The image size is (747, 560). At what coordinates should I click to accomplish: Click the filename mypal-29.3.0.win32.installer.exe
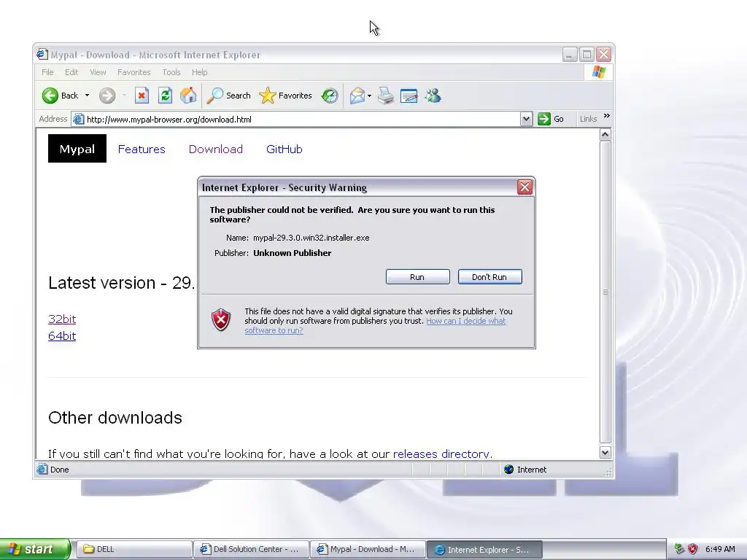click(x=311, y=238)
